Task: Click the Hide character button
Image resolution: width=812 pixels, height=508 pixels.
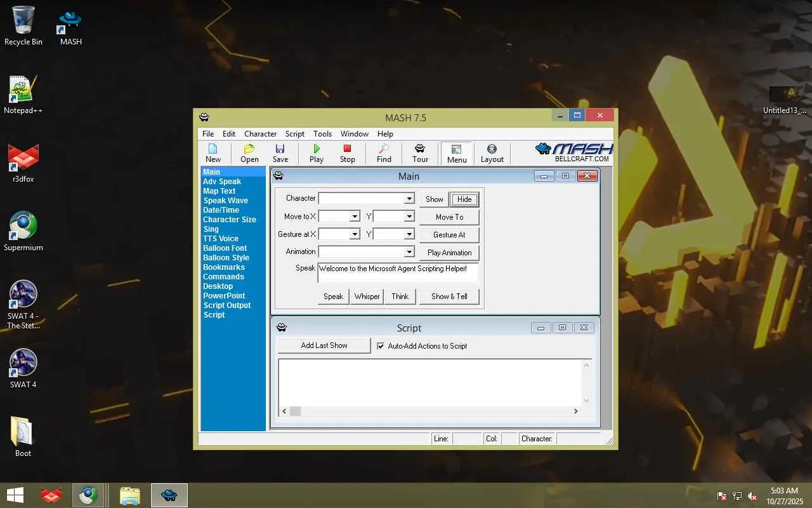Action: (464, 199)
